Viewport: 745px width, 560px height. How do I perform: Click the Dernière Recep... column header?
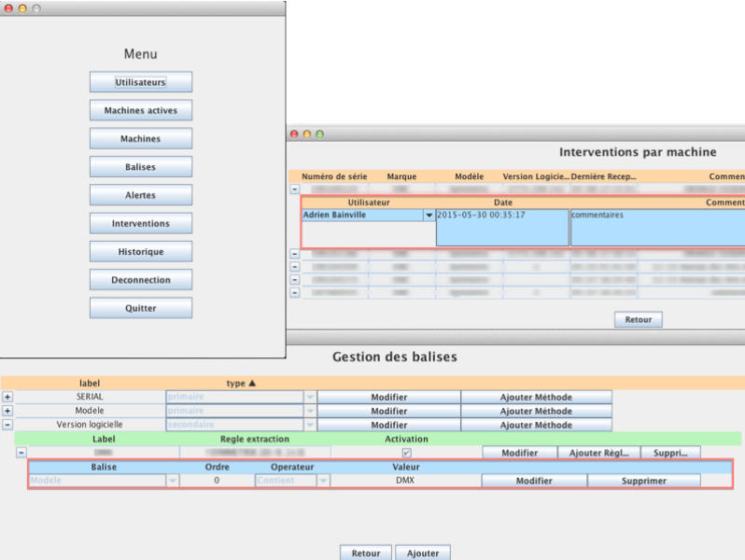(603, 176)
